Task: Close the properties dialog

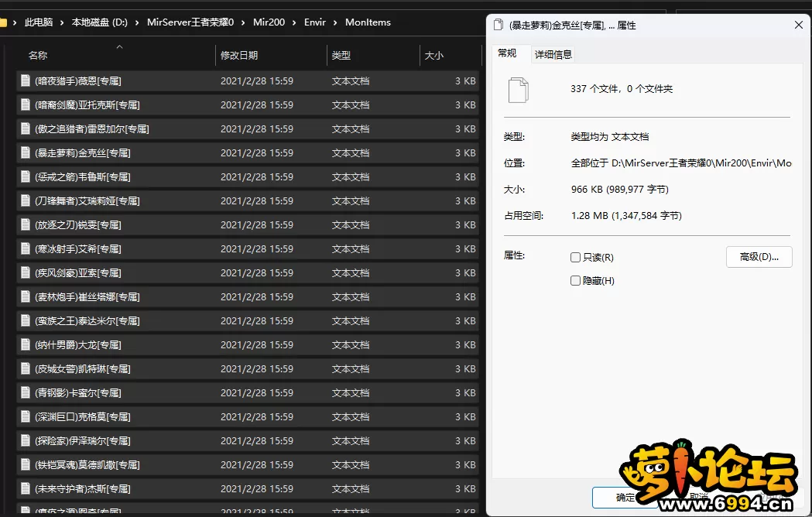Action: coord(798,25)
